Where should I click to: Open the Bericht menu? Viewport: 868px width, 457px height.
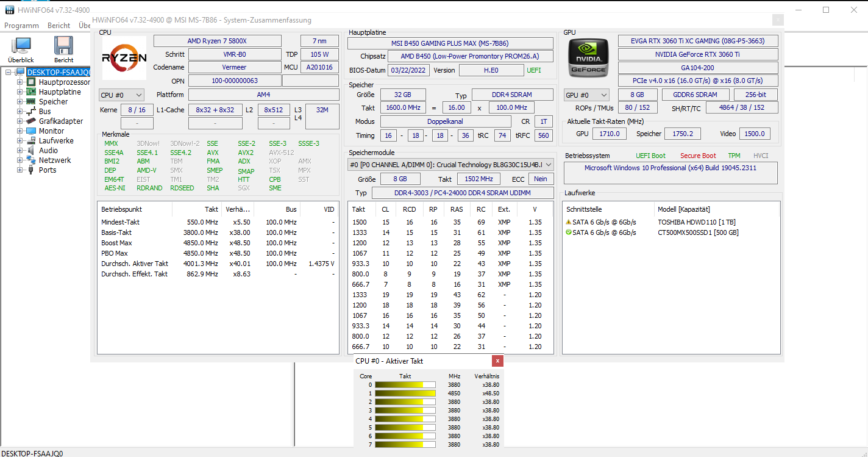coord(59,26)
